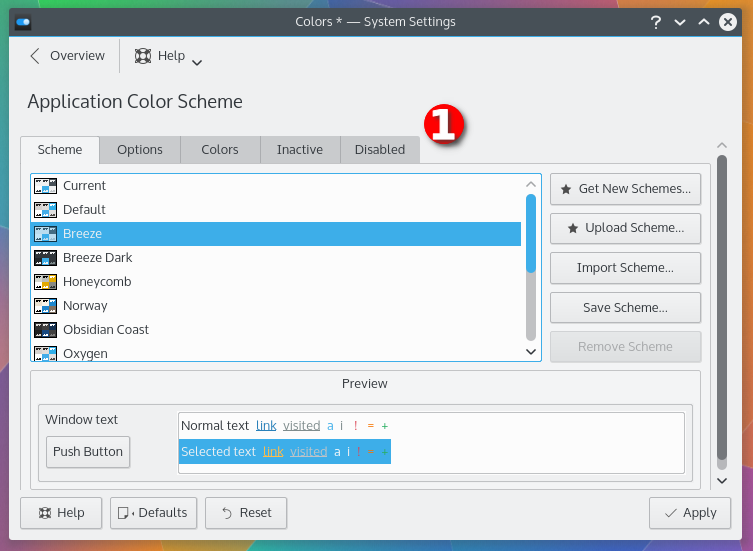Click the Obsidian Coast scheme icon
The width and height of the screenshot is (753, 551).
point(45,330)
